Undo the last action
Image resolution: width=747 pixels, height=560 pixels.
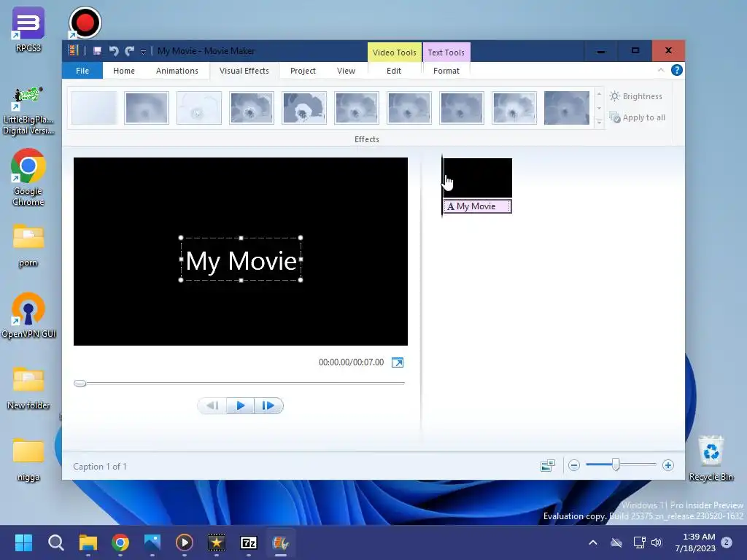[x=113, y=51]
